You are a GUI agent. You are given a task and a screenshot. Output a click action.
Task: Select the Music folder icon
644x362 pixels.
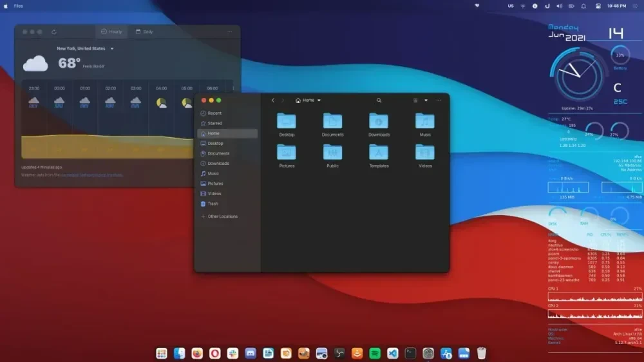424,121
